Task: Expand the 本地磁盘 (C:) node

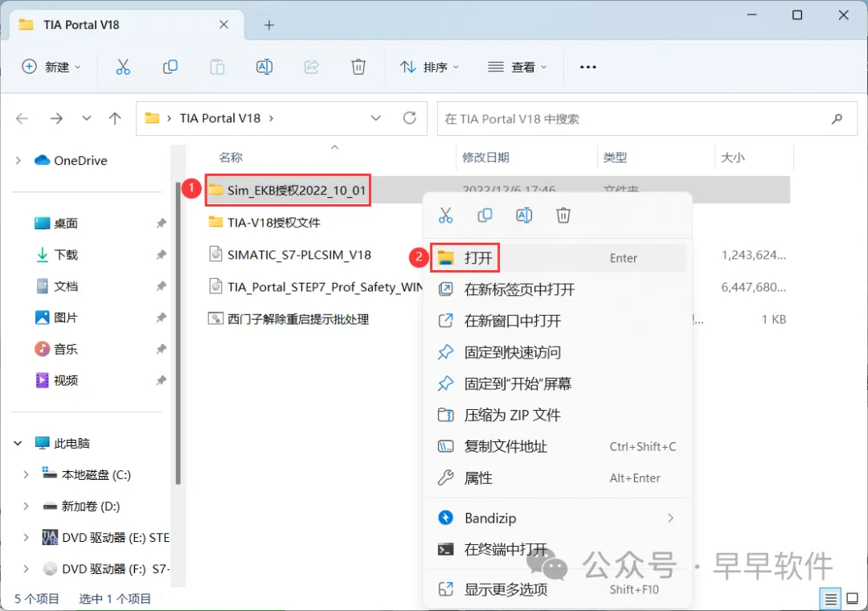Action: [26, 474]
